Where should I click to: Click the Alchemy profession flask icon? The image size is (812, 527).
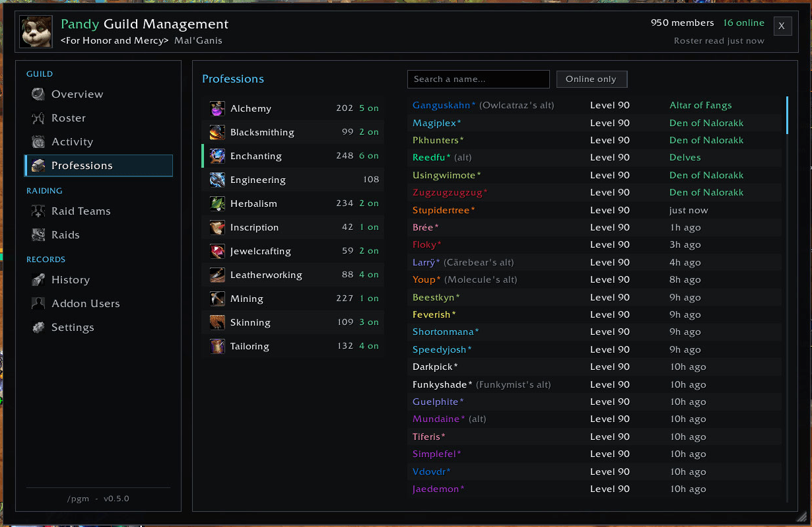tap(217, 108)
